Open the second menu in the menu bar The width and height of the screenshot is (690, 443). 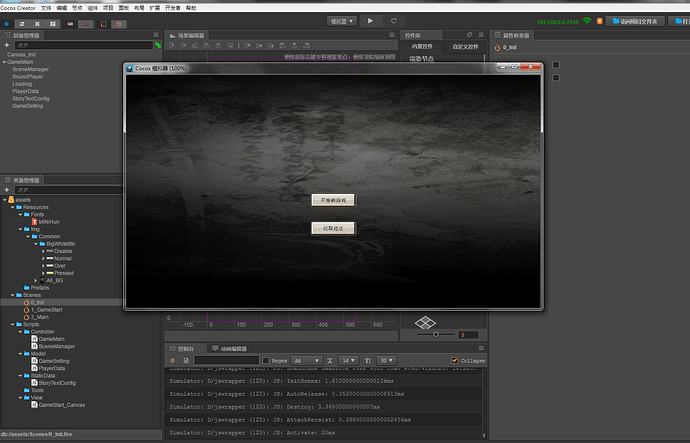(62, 8)
